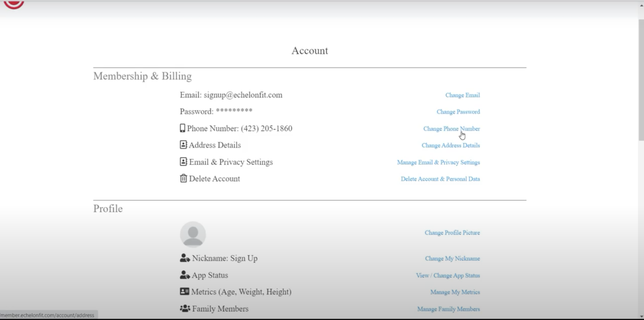Viewport: 644px width, 320px height.
Task: Open Manage Email & Privacy Settings
Action: tap(438, 162)
